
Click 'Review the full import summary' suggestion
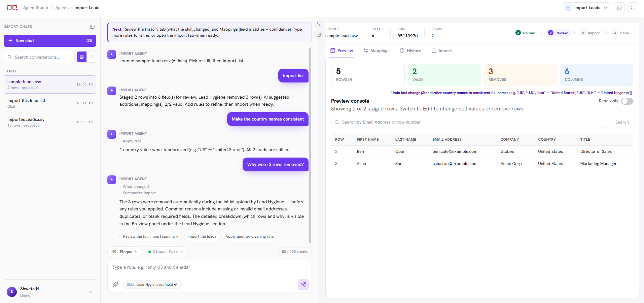click(x=150, y=237)
